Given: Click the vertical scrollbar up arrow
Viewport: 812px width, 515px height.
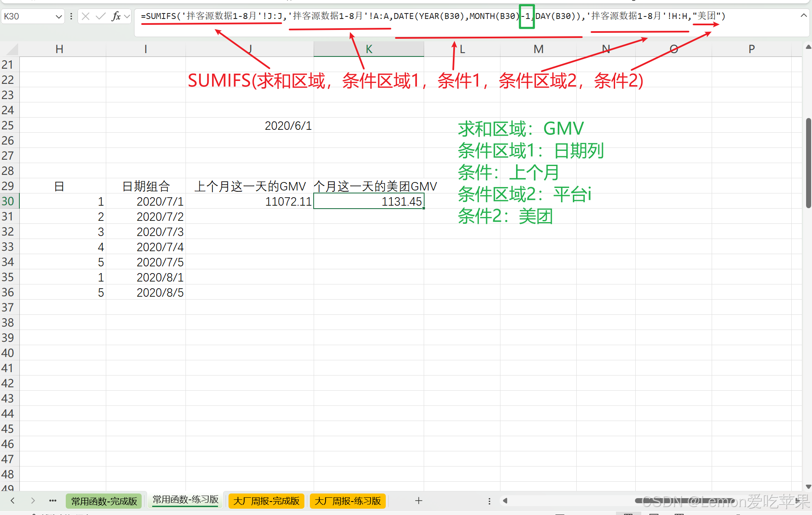Looking at the screenshot, I should [x=808, y=47].
